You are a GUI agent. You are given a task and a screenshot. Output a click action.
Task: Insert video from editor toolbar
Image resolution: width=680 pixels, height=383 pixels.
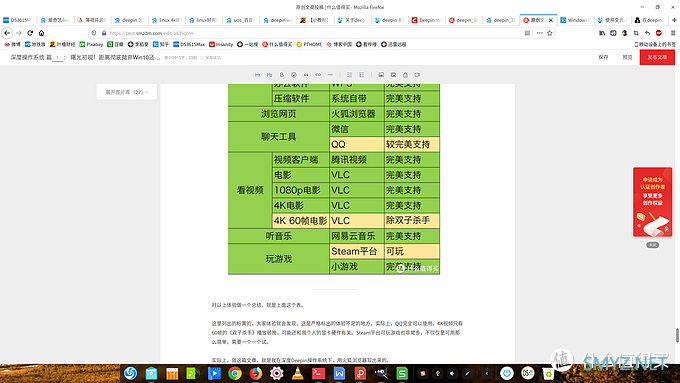coord(417,75)
